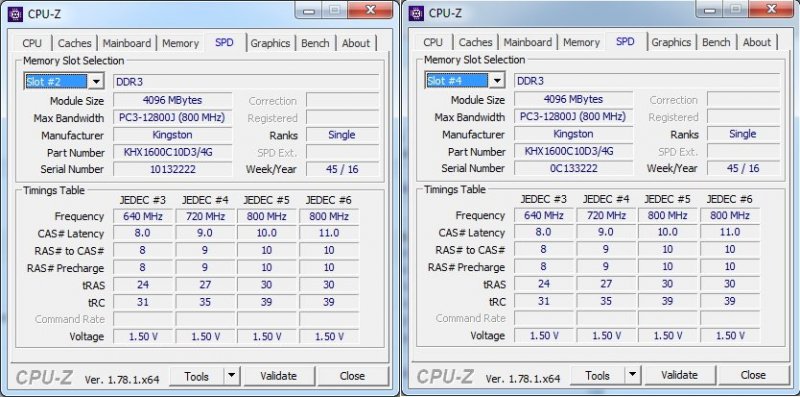Click Tools button in left window

[x=196, y=376]
